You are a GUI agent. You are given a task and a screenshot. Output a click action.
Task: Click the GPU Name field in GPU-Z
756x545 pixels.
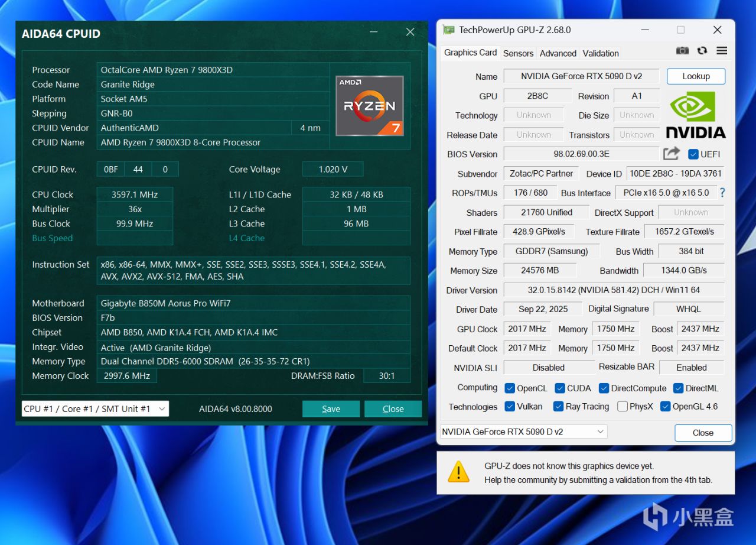pos(582,76)
